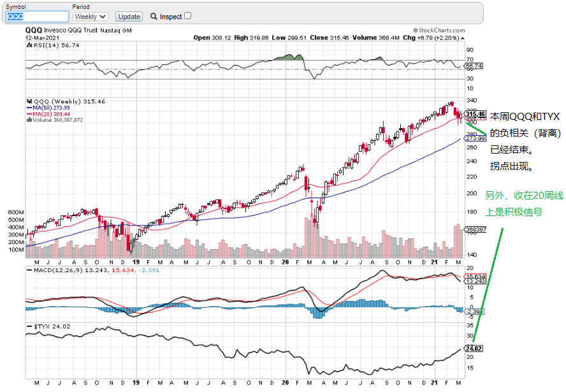Click the Period field label
Viewport: 566px width, 392px height.
pyautogui.click(x=81, y=7)
